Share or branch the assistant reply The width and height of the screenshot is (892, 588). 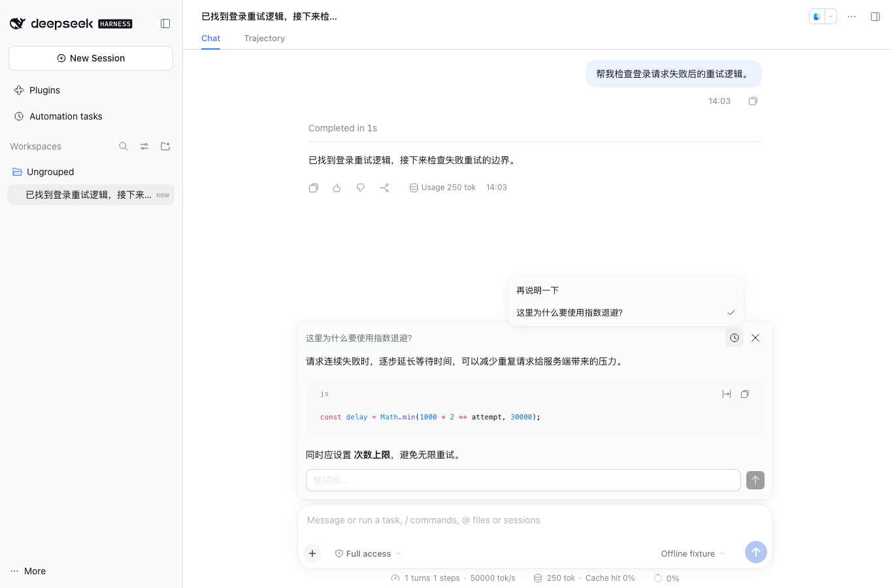[x=384, y=188]
